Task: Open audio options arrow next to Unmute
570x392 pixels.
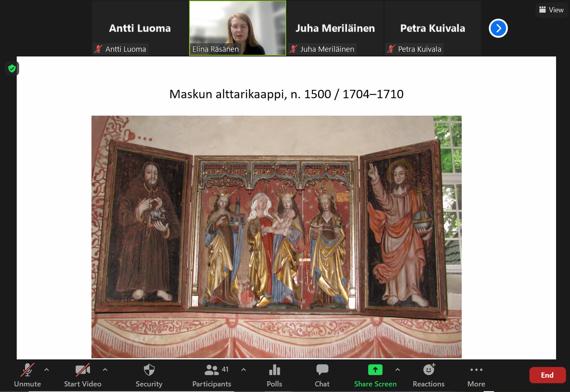Action: (x=47, y=370)
